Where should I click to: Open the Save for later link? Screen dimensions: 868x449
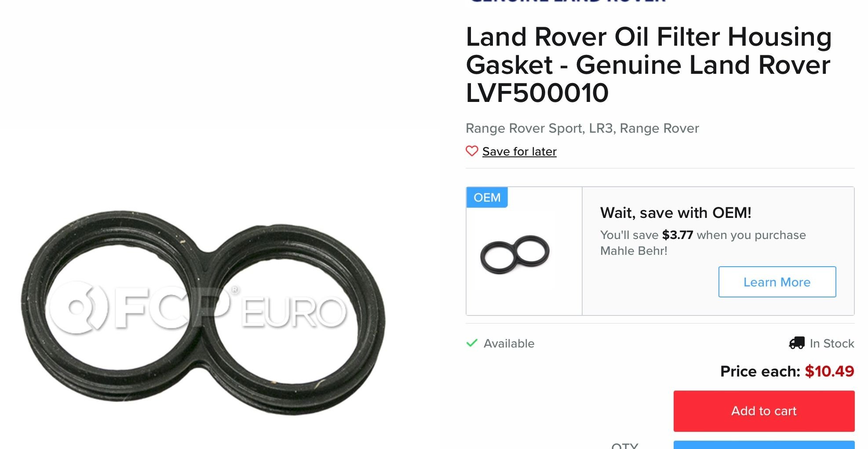519,152
